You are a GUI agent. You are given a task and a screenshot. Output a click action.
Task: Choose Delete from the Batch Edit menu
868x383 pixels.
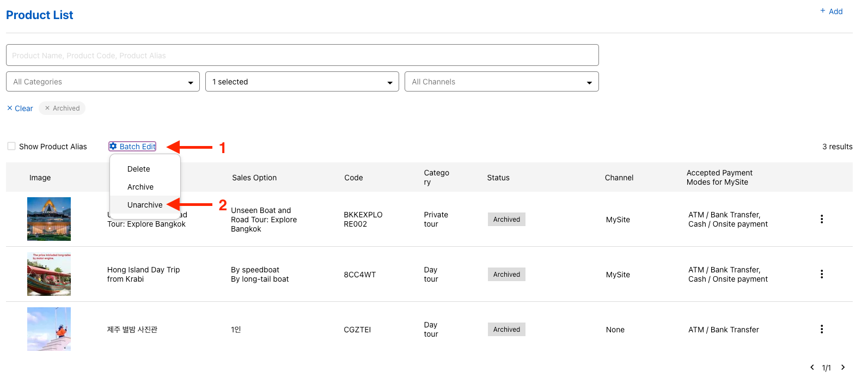coord(139,169)
